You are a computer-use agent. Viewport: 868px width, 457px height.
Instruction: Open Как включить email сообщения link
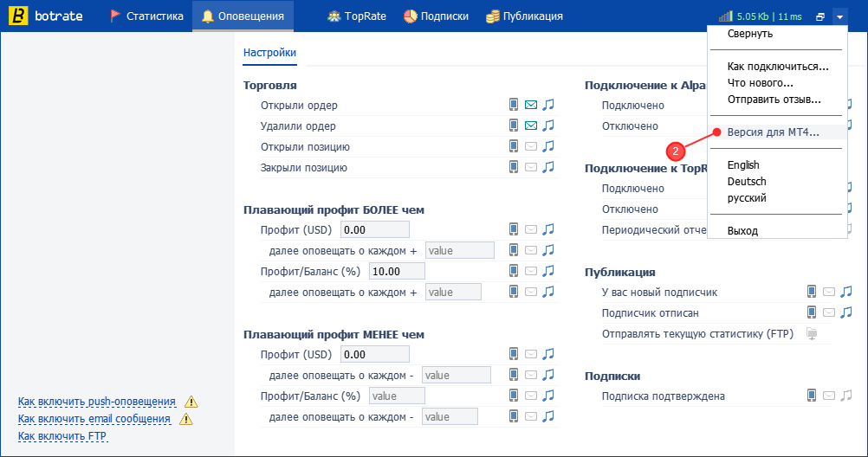[x=94, y=419]
